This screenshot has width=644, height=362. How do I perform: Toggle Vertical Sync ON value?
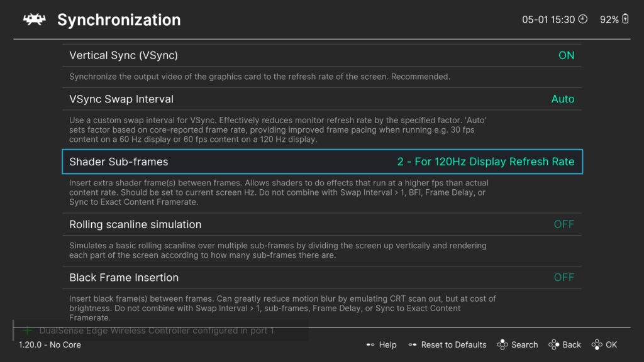tap(566, 55)
